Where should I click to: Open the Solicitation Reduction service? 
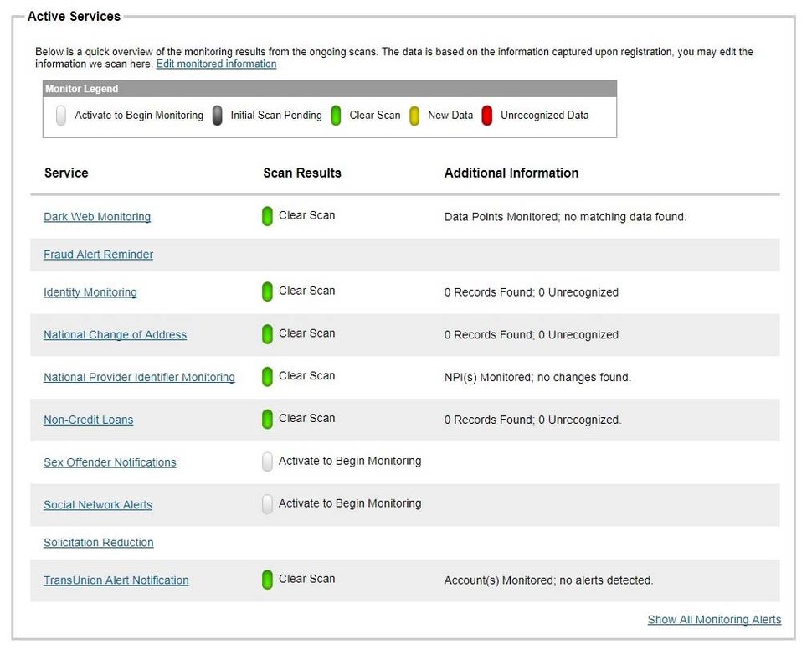coord(98,543)
